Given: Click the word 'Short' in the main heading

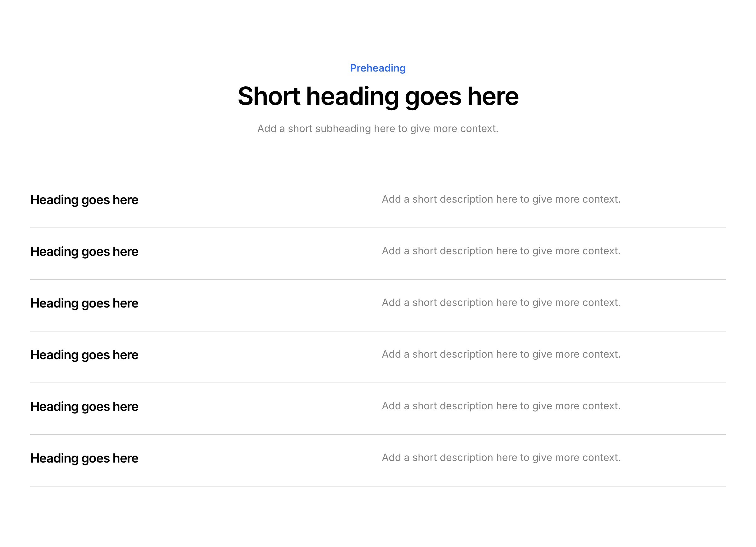Looking at the screenshot, I should point(269,96).
